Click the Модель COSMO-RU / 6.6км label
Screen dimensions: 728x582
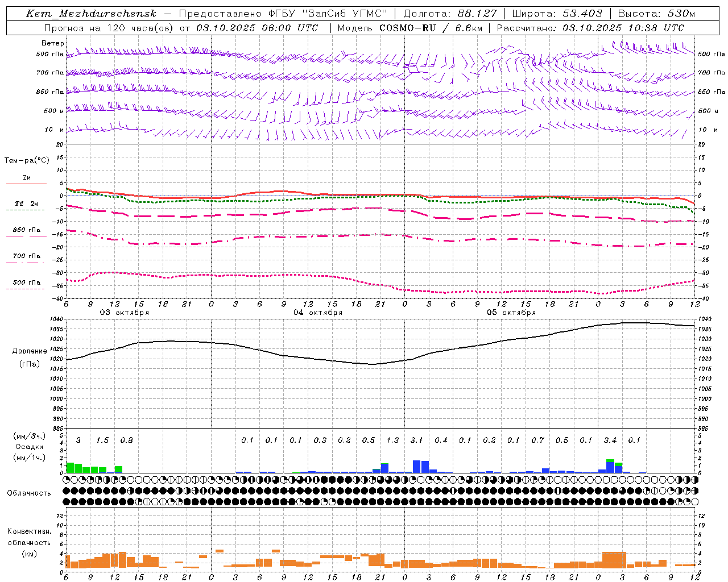pyautogui.click(x=409, y=28)
